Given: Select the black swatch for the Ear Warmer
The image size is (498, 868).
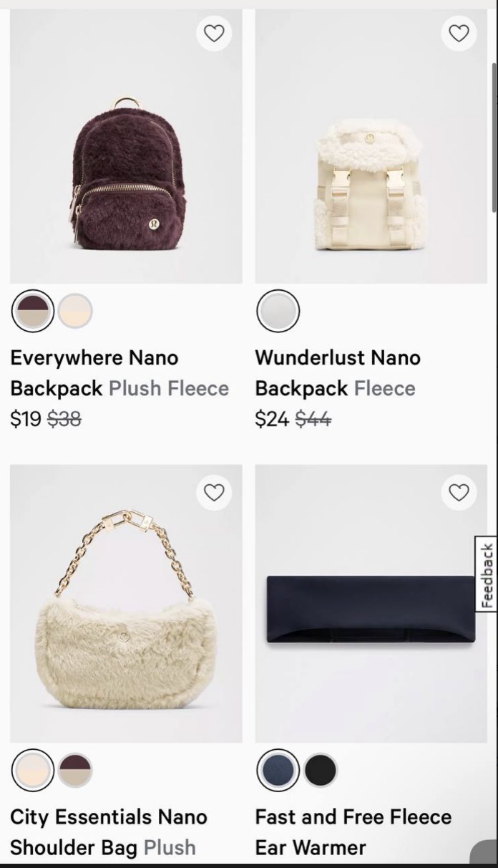Looking at the screenshot, I should click(x=321, y=771).
